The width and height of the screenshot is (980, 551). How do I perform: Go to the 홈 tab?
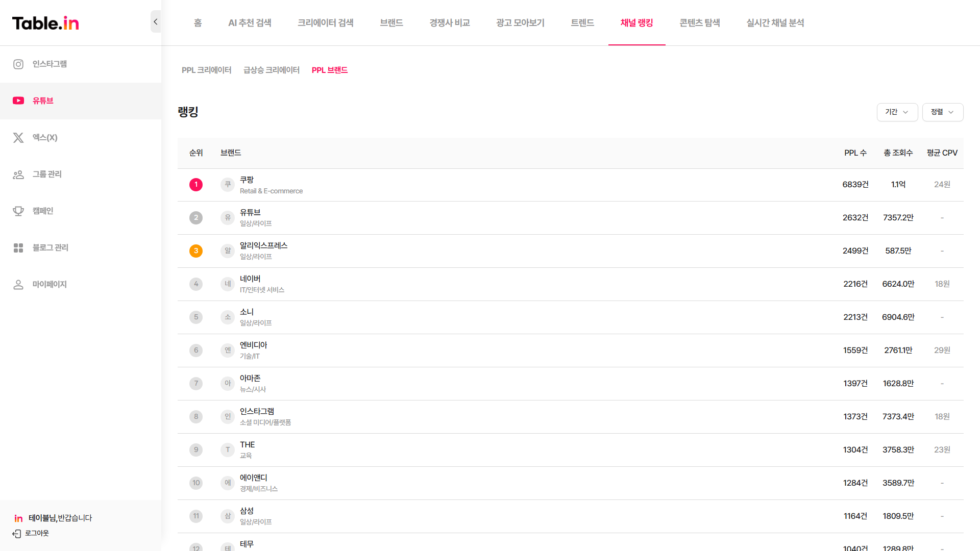coord(198,23)
